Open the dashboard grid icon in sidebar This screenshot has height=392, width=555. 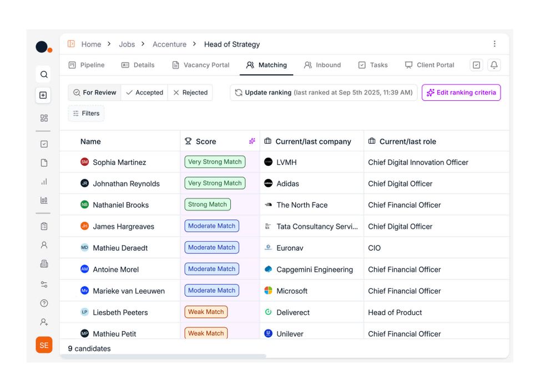point(44,118)
